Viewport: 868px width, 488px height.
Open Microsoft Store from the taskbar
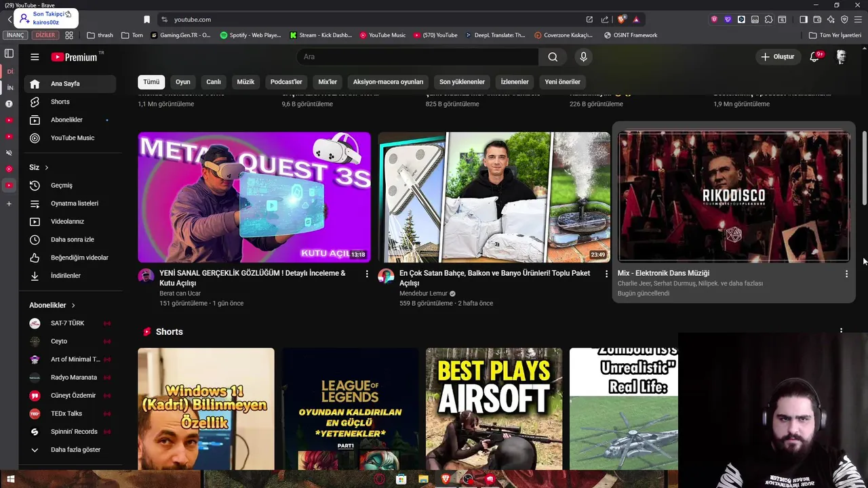401,479
